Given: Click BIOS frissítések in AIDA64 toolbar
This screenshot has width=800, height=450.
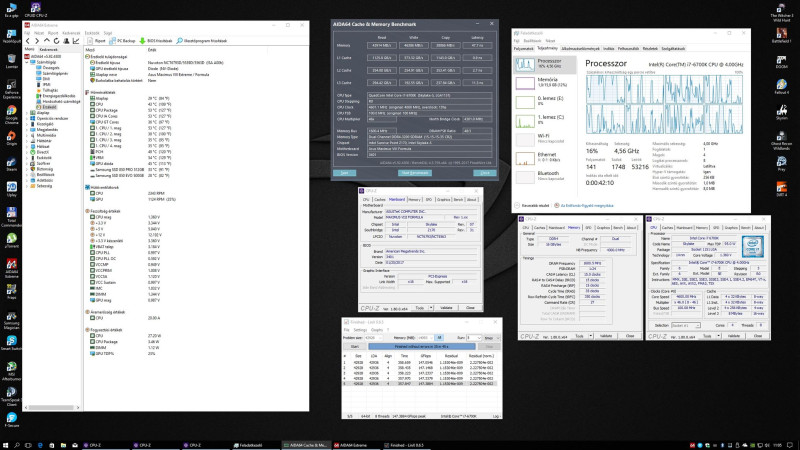Looking at the screenshot, I should tap(156, 41).
